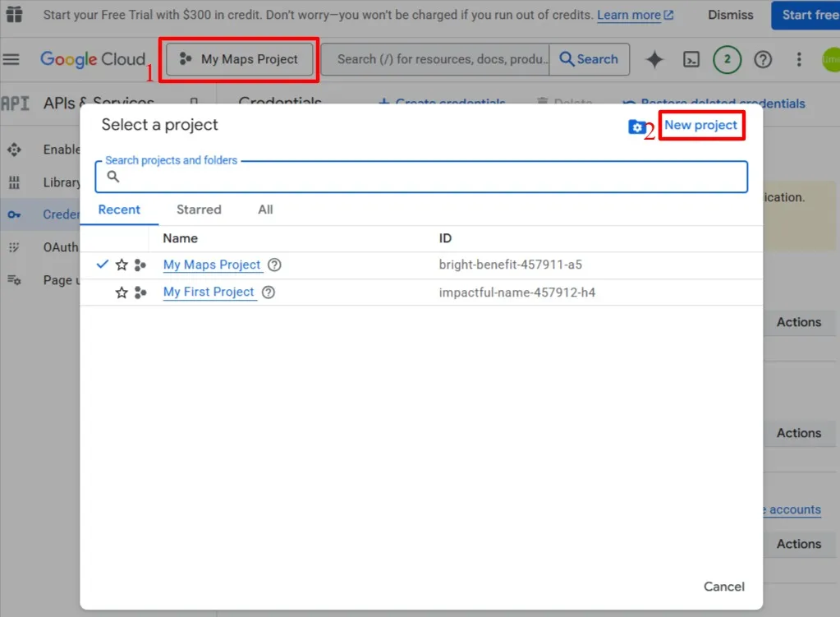This screenshot has height=617, width=840.
Task: Show help info next to My Maps Project
Action: point(274,265)
